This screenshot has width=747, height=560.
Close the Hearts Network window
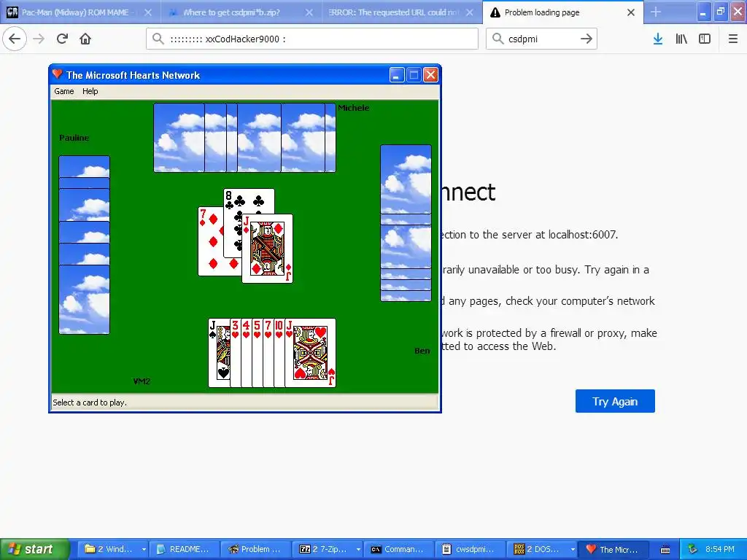[x=430, y=75]
